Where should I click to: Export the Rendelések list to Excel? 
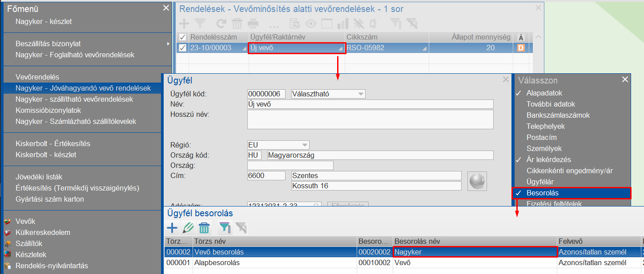click(374, 24)
